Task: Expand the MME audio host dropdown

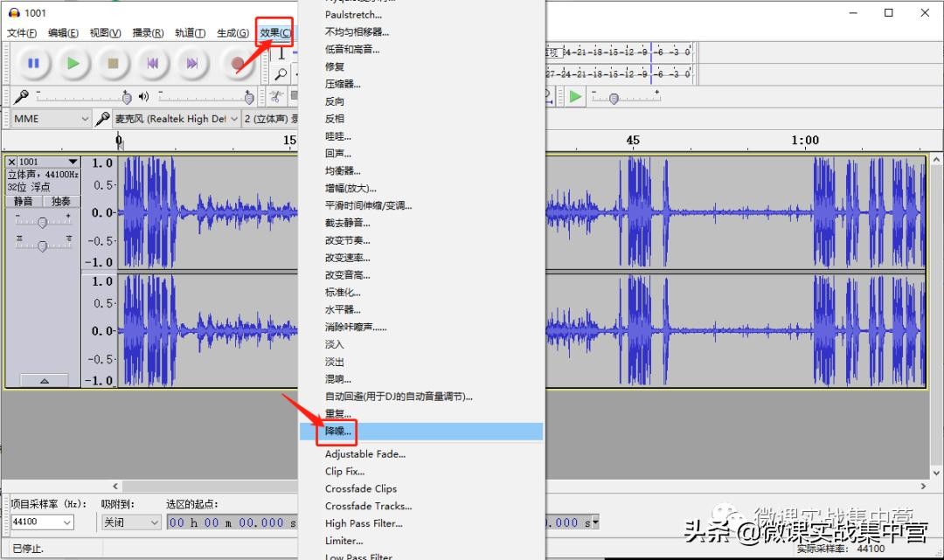Action: coord(51,119)
